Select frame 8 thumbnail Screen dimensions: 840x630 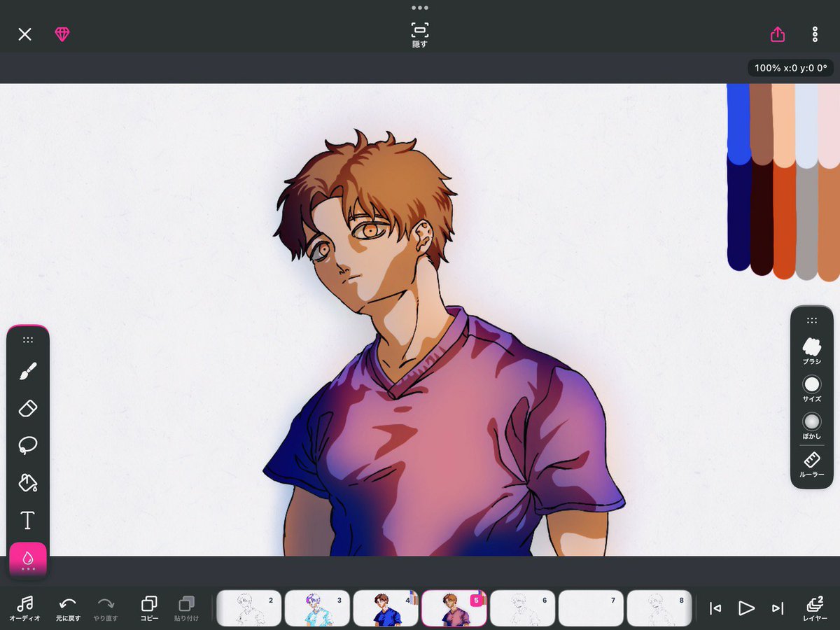click(x=659, y=608)
